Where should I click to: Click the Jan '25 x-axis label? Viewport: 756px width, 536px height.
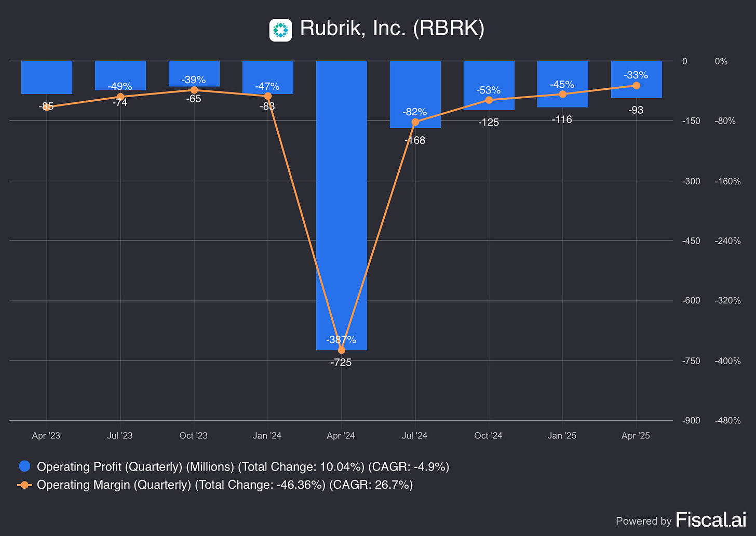[562, 436]
